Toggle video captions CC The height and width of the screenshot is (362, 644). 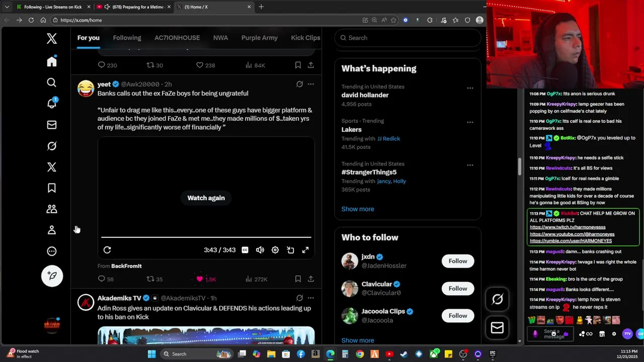pos(245,250)
